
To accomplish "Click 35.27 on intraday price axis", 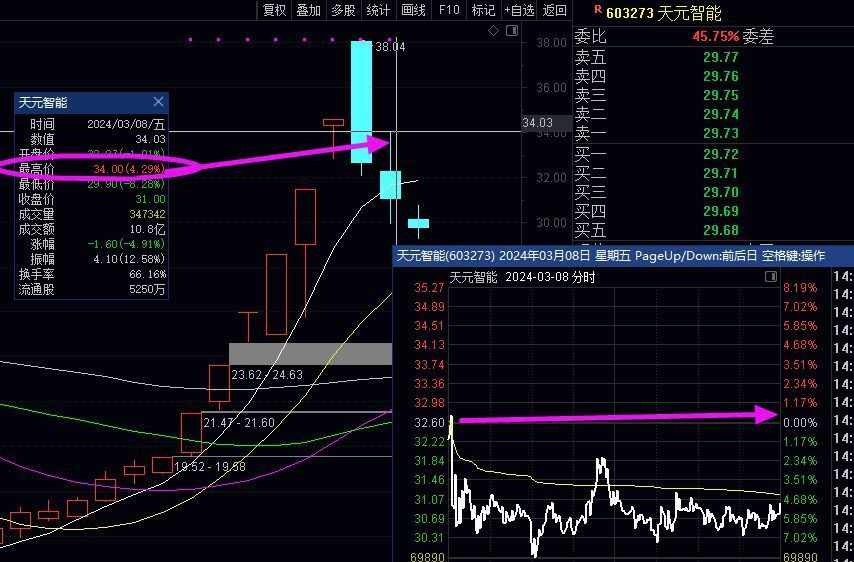I will point(430,288).
